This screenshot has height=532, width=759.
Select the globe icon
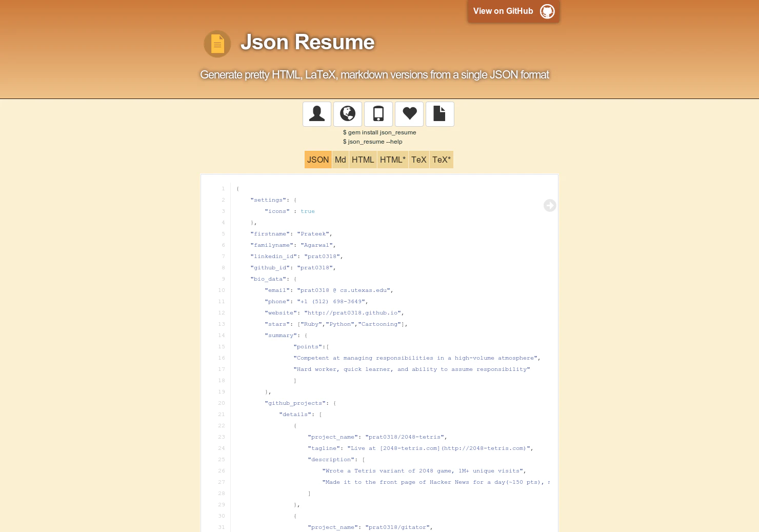(x=348, y=114)
